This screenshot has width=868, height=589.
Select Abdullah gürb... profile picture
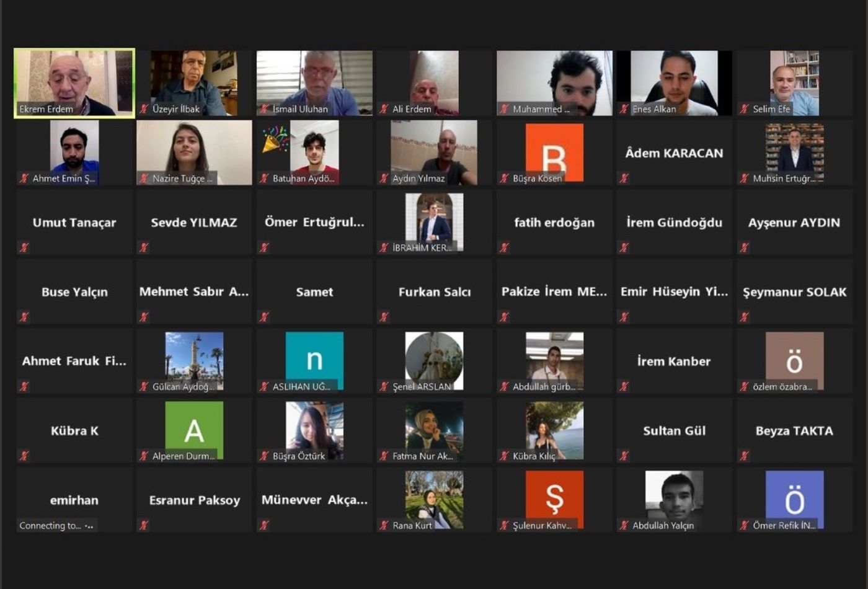click(554, 361)
